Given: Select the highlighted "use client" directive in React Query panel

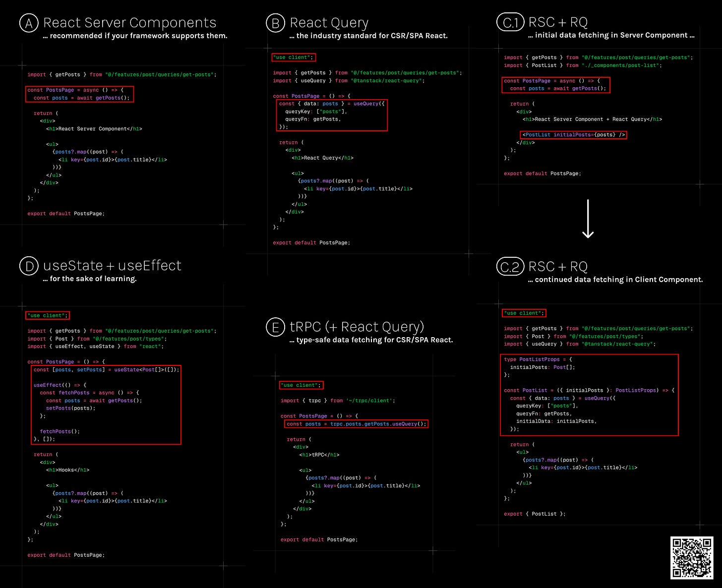Looking at the screenshot, I should 293,57.
